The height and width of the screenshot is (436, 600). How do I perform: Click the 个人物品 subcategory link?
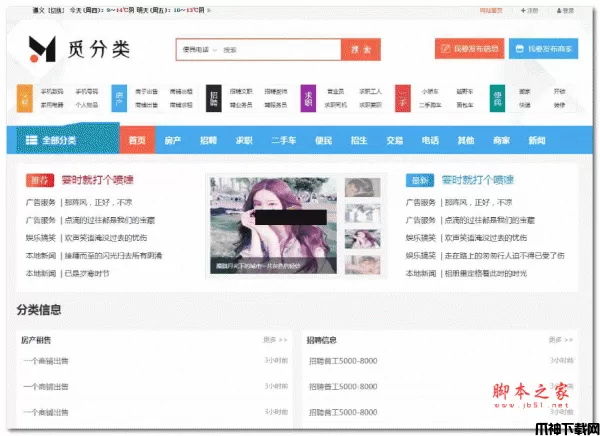[87, 105]
